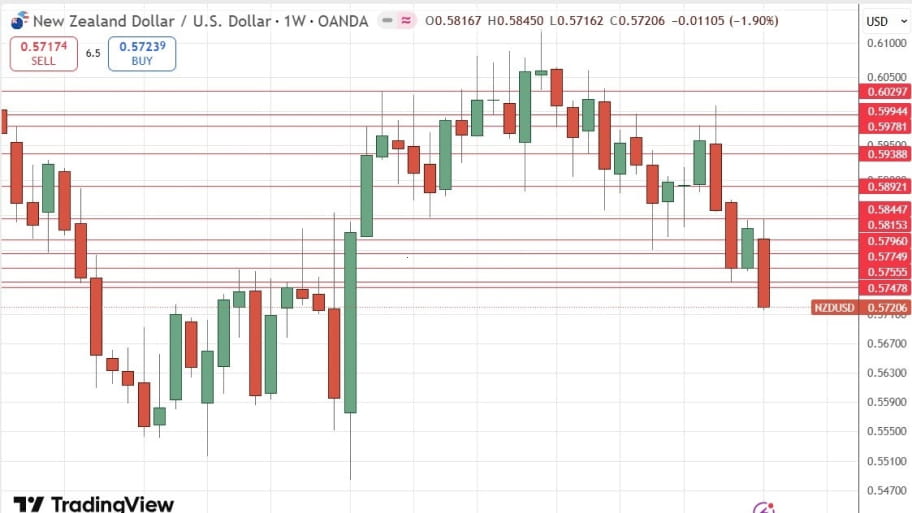The height and width of the screenshot is (513, 912).
Task: Click the TradingView logo
Action: pyautogui.click(x=93, y=503)
